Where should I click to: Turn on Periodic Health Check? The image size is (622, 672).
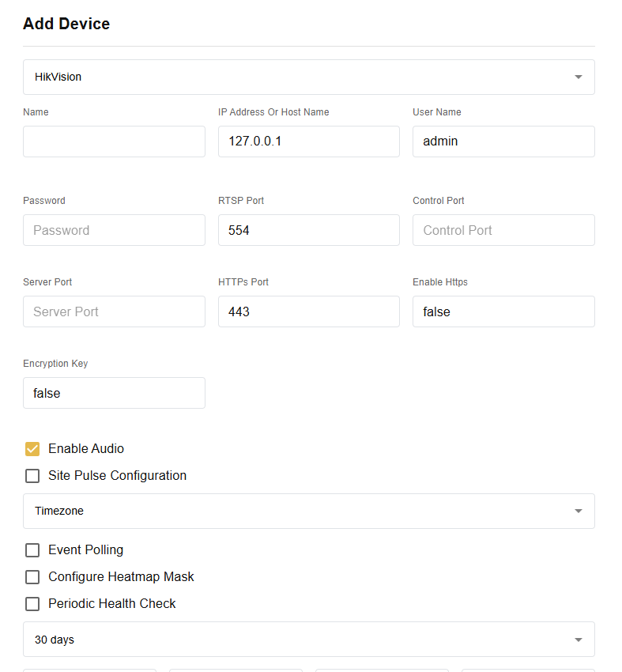[32, 603]
